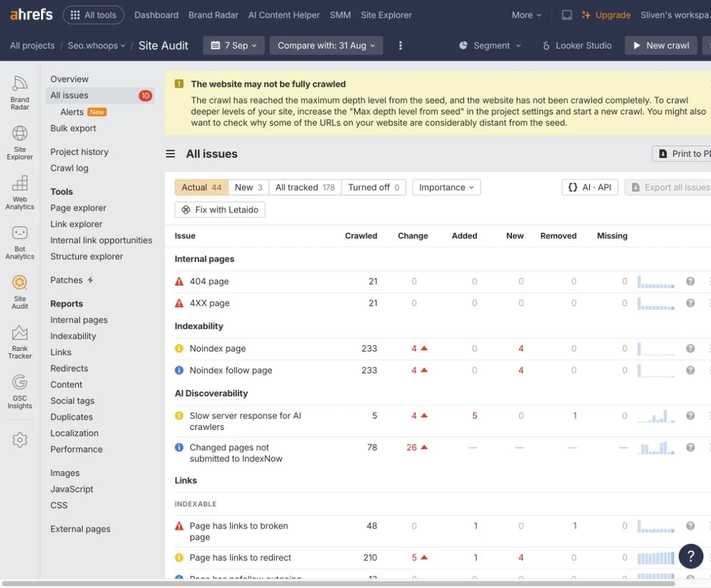Open the 7 Sep crawl date dropdown
This screenshot has width=711, height=588.
pos(233,46)
